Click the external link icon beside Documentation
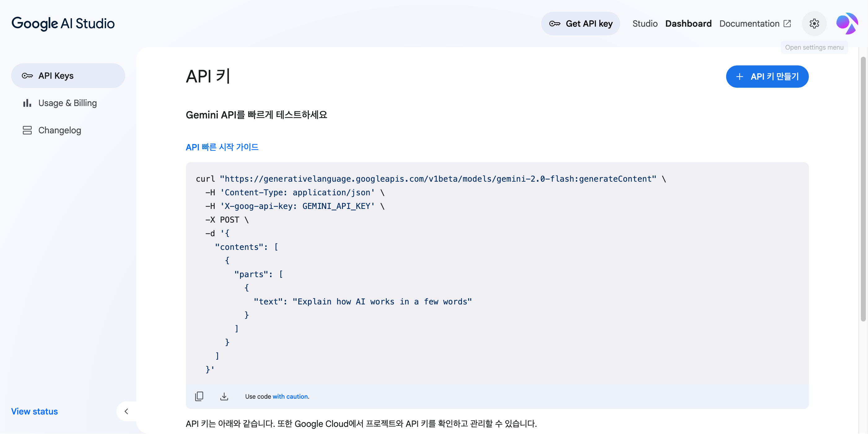This screenshot has height=434, width=868. coord(787,24)
